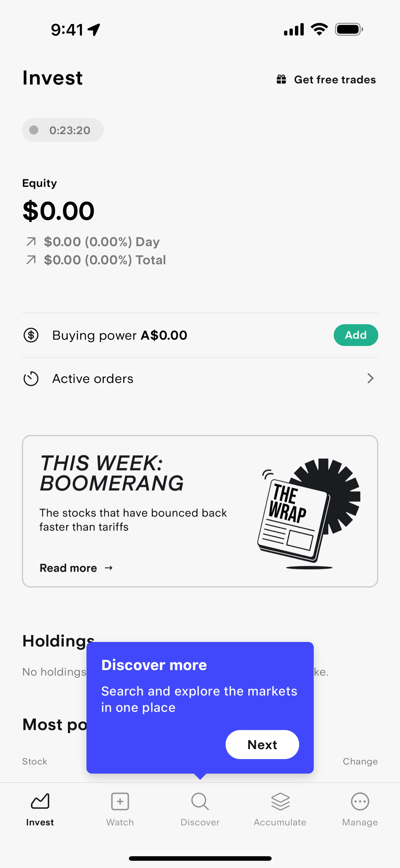400x868 pixels.
Task: Click the dollar coin Buying power icon
Action: [x=31, y=335]
